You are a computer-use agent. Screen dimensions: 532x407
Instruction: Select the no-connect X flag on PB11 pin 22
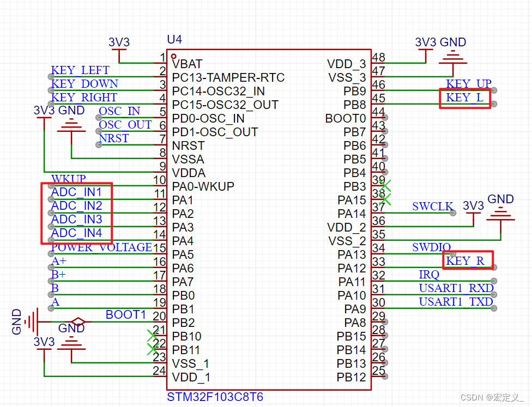point(153,349)
